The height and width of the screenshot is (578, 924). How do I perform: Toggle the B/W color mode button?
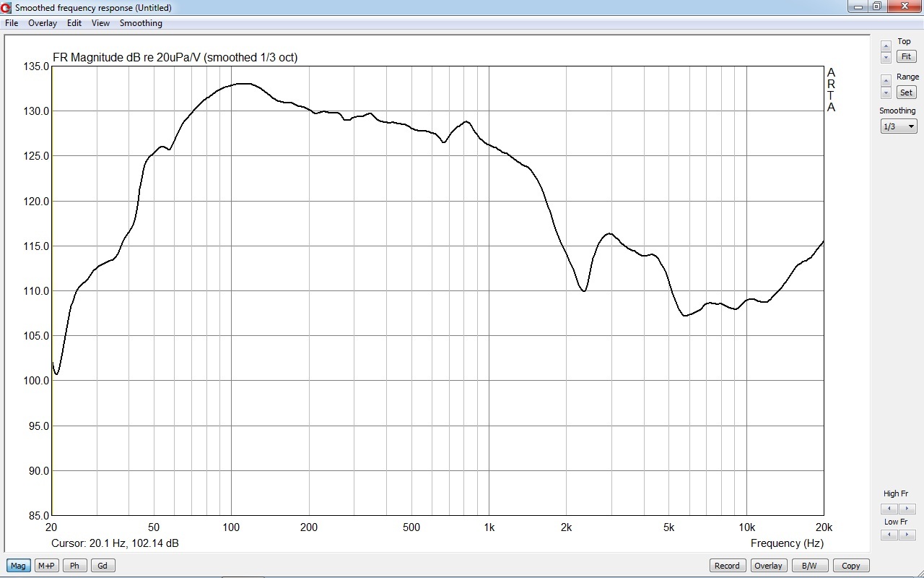pyautogui.click(x=810, y=566)
